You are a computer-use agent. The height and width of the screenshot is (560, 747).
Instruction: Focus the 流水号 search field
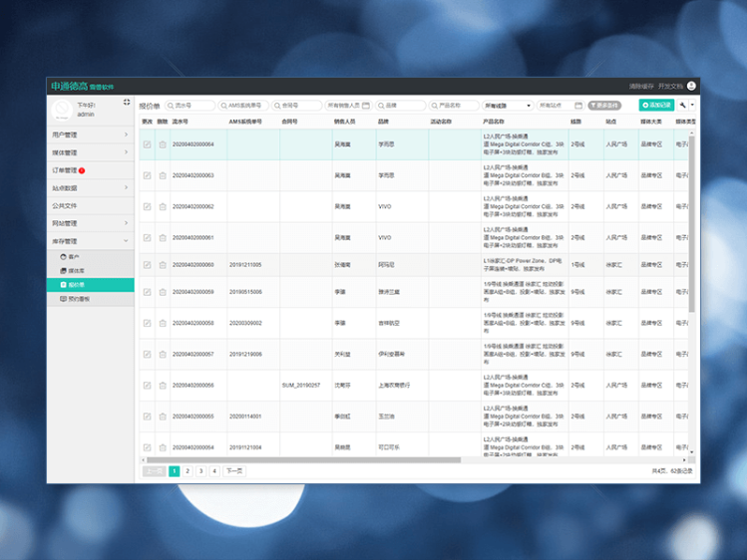pos(189,106)
